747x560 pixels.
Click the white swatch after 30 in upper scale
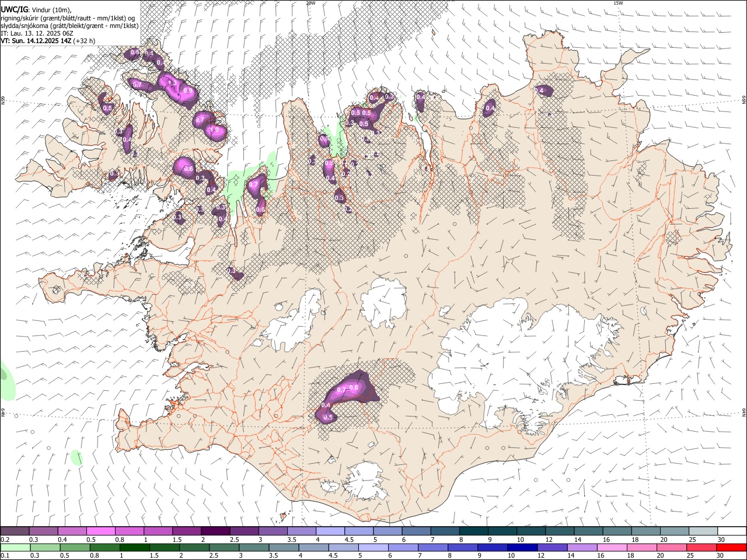[732, 531]
